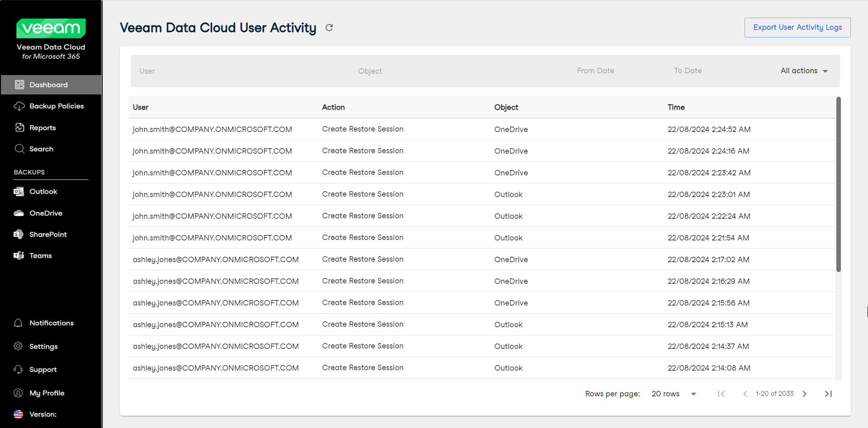The height and width of the screenshot is (428, 868).
Task: Select the row timed 22/08/2024 2:14:37 AM
Action: click(482, 346)
